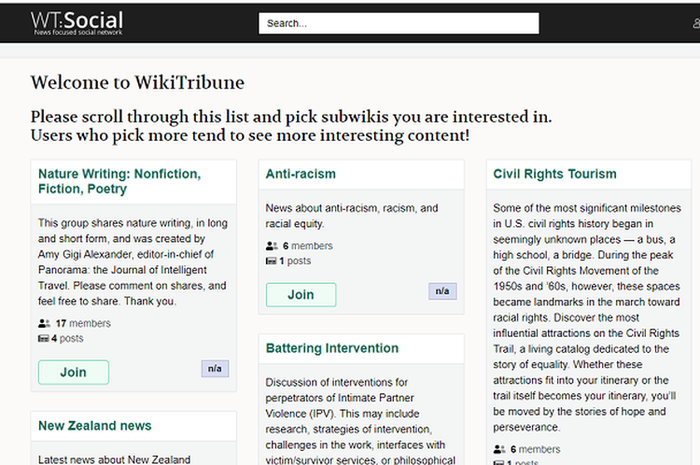The height and width of the screenshot is (465, 700).
Task: Join the Nature Writing subwiki
Action: pyautogui.click(x=73, y=372)
